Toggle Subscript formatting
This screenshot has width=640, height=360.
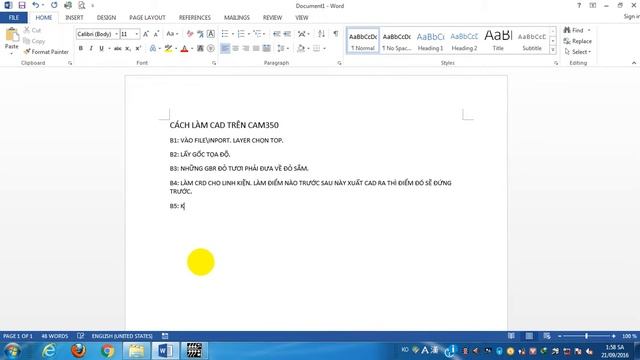coord(128,49)
